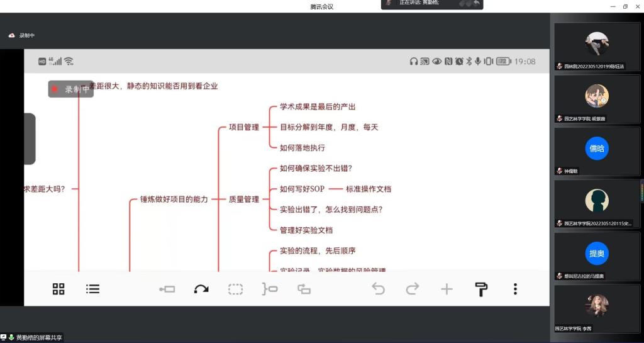Open the grid view icon in mind map toolbar
Screen dimensions: 644x343
point(58,289)
